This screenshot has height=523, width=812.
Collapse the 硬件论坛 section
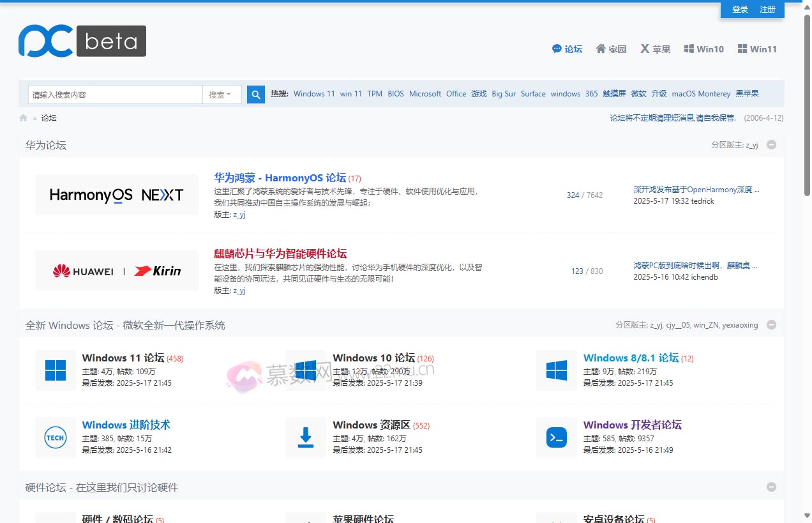tap(771, 487)
